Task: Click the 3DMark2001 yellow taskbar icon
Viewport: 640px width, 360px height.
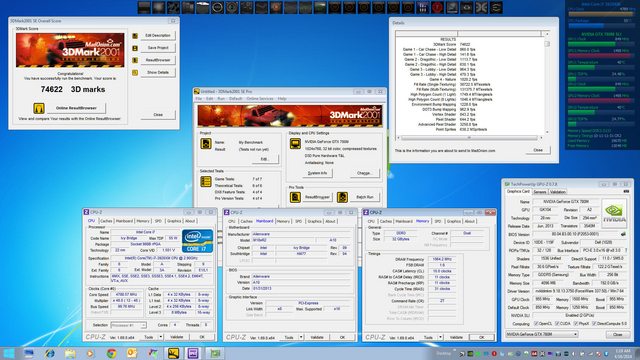Action: pos(173,353)
